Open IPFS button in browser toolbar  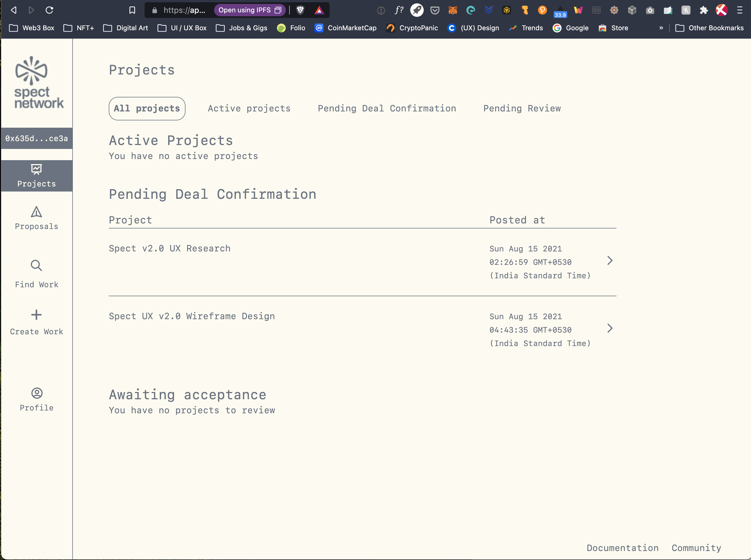247,11
